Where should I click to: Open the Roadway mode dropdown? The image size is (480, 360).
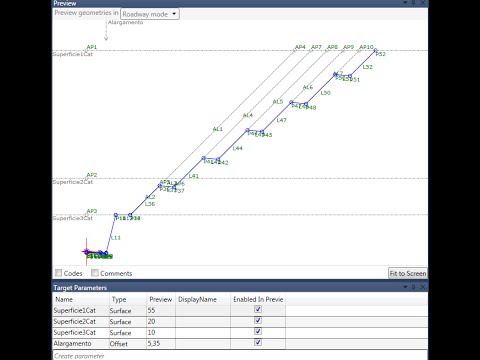pos(149,14)
